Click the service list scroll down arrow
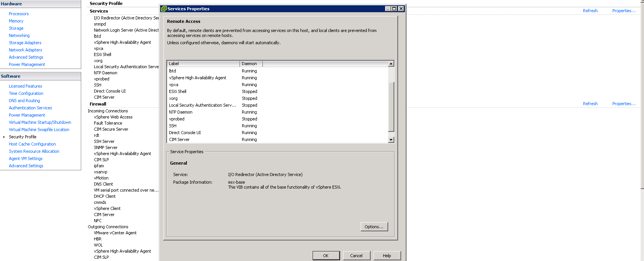Viewport: 644px width, 261px height. (391, 140)
